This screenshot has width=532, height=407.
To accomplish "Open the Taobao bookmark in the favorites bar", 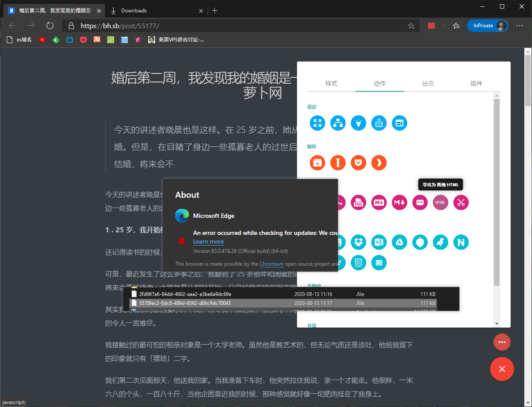I will coord(97,40).
